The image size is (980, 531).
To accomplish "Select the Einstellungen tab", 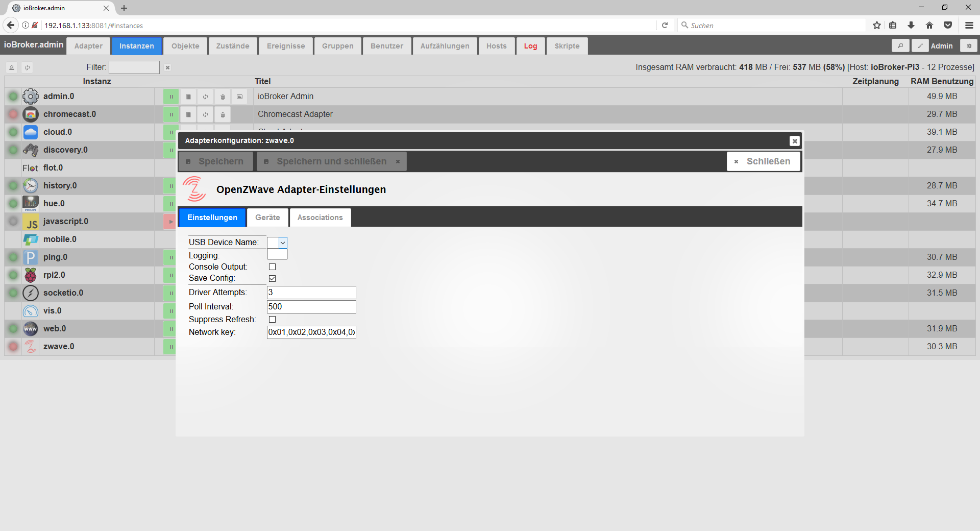I will point(212,218).
